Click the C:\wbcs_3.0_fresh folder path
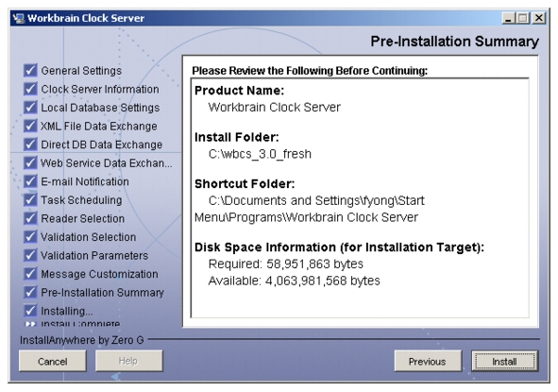The width and height of the screenshot is (558, 392). [260, 154]
